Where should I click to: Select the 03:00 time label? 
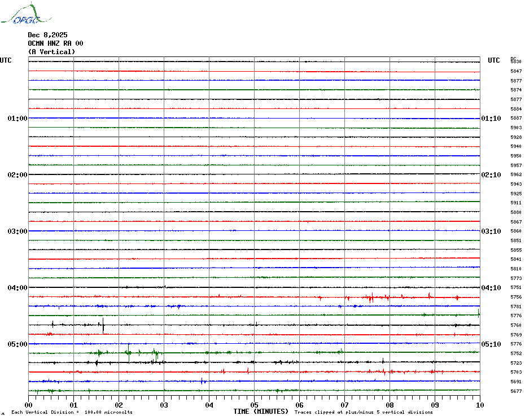pyautogui.click(x=17, y=231)
